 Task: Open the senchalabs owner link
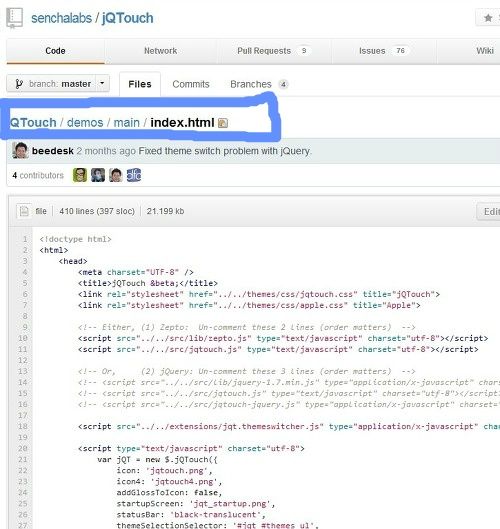tap(61, 18)
